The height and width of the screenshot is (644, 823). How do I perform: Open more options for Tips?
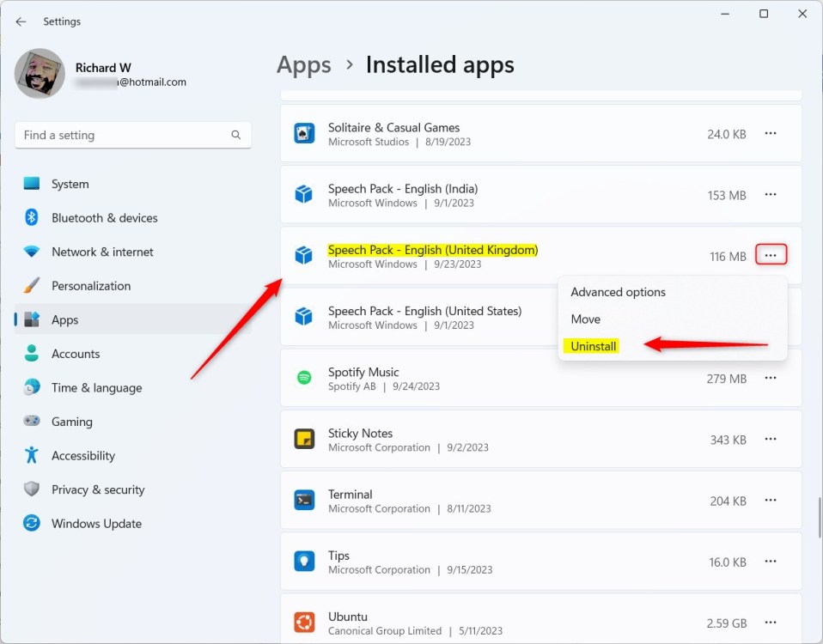771,562
